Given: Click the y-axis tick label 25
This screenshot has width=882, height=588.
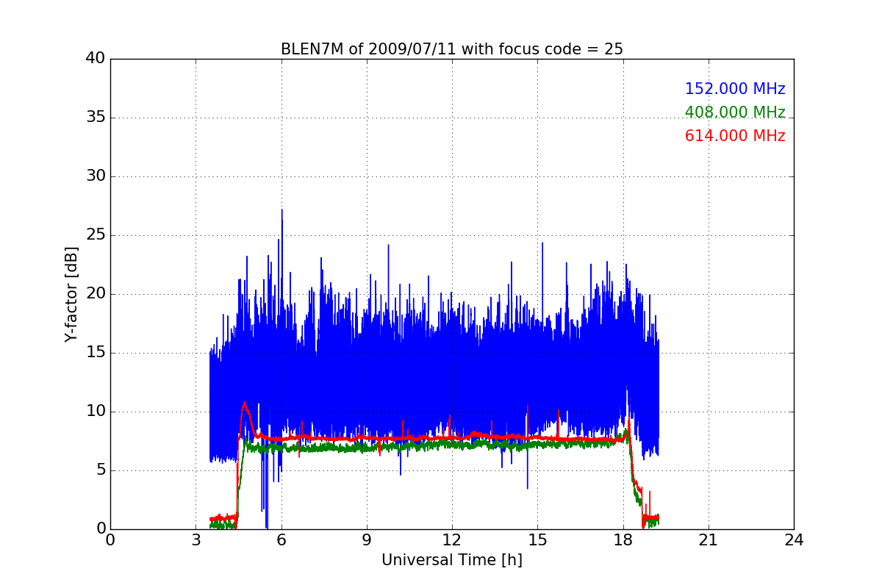Looking at the screenshot, I should [x=96, y=235].
